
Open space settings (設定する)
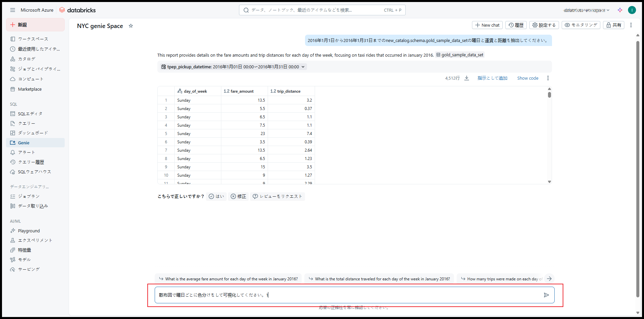point(544,25)
